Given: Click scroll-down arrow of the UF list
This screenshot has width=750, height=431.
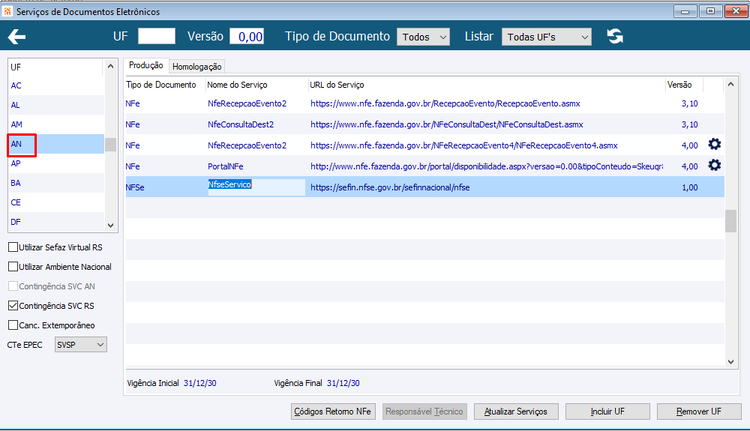Looking at the screenshot, I should tap(110, 225).
